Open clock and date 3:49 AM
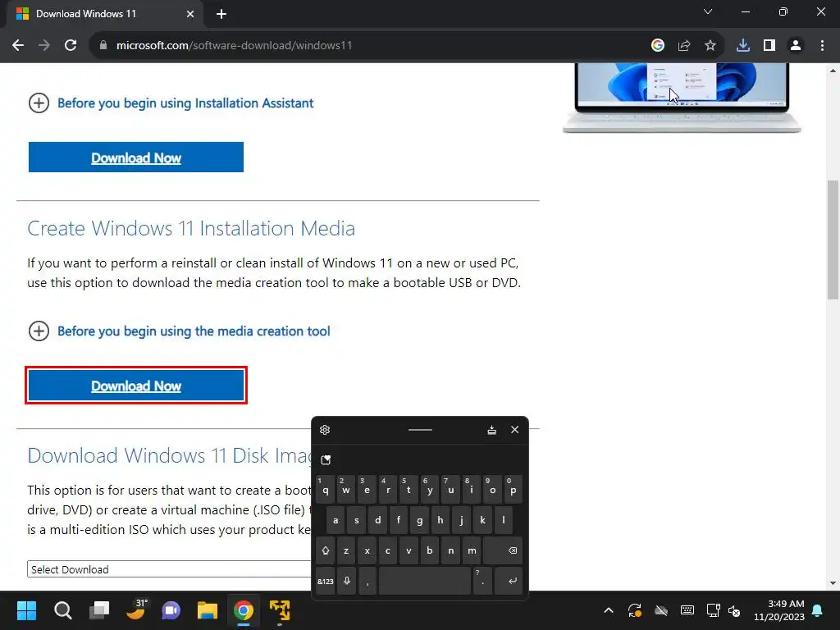The height and width of the screenshot is (630, 840). pyautogui.click(x=779, y=610)
